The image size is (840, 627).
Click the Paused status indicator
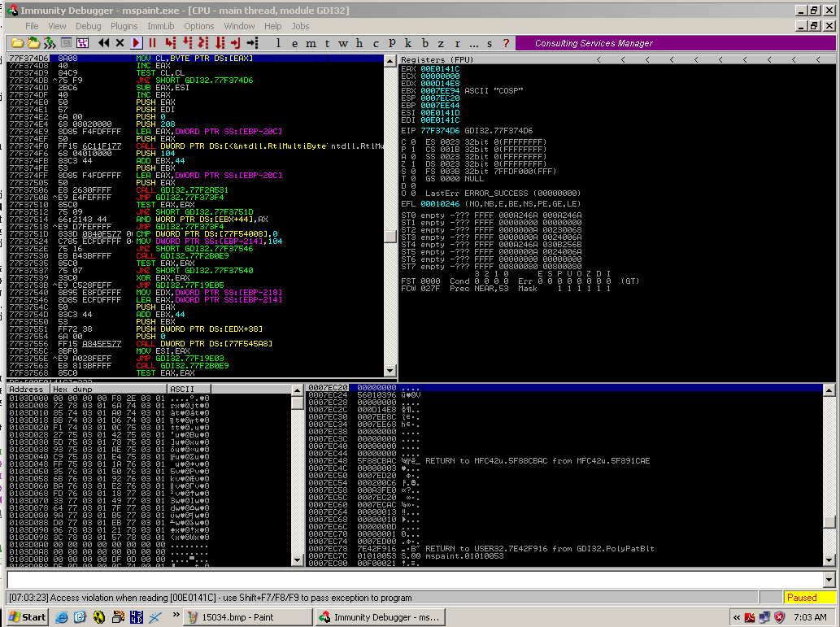click(809, 598)
